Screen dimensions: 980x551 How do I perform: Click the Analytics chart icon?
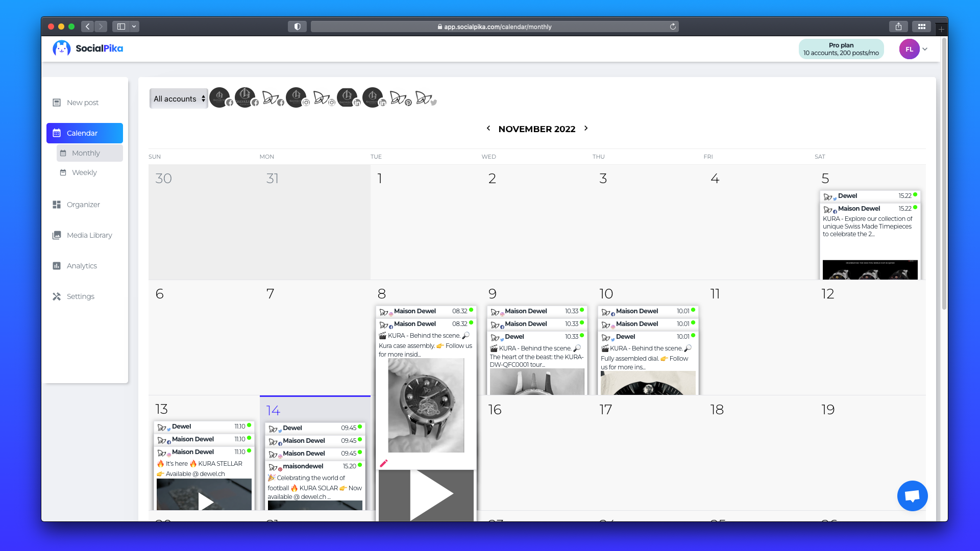(57, 266)
